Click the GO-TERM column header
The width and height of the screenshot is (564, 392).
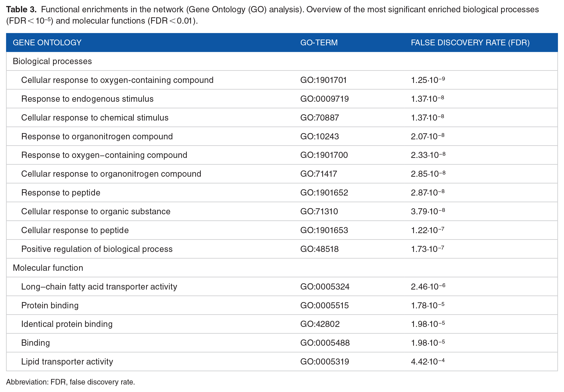(318, 42)
